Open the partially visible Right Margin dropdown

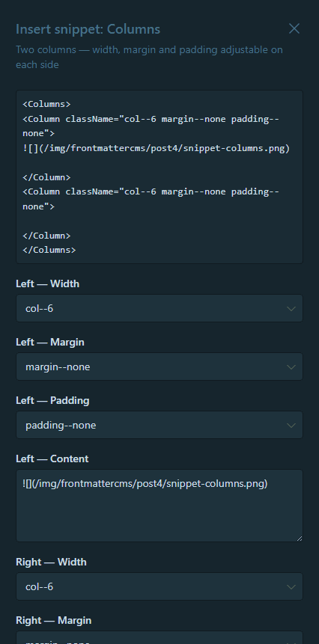click(159, 638)
